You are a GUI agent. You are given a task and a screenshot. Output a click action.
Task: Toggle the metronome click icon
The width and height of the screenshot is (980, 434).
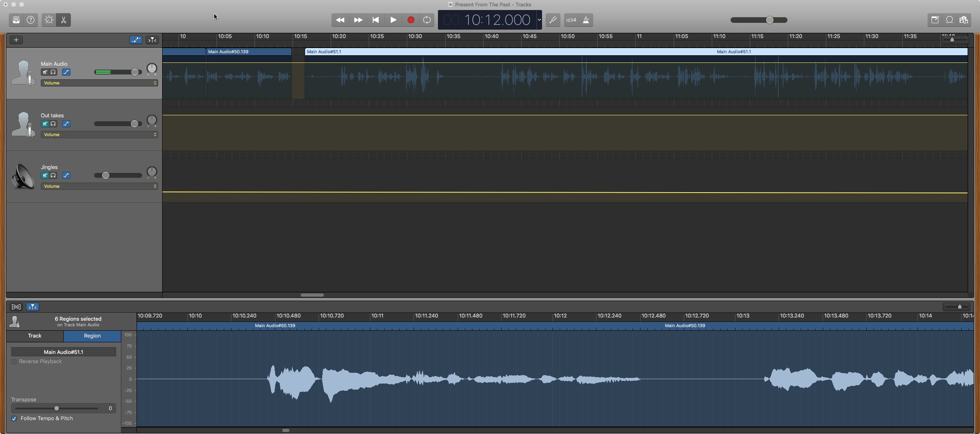(586, 20)
